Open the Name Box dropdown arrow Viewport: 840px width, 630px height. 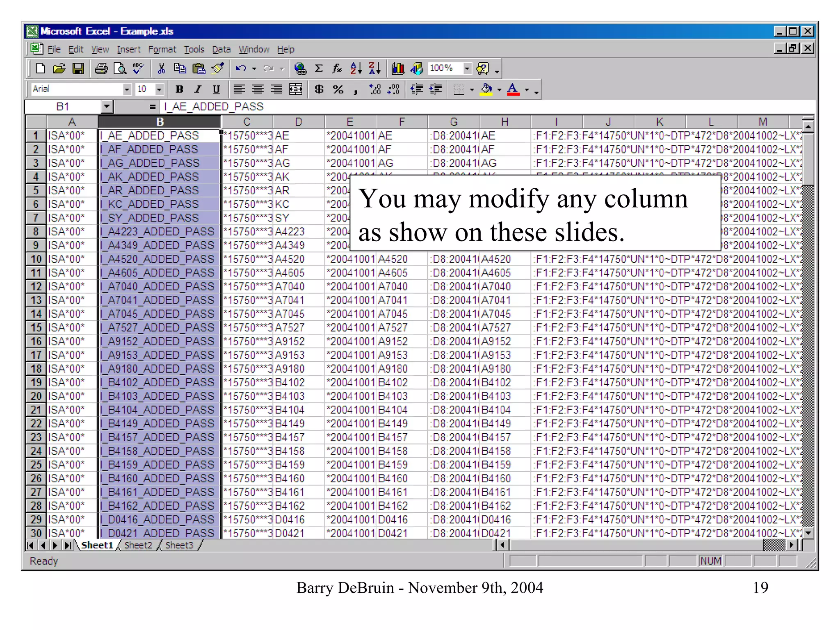point(107,107)
